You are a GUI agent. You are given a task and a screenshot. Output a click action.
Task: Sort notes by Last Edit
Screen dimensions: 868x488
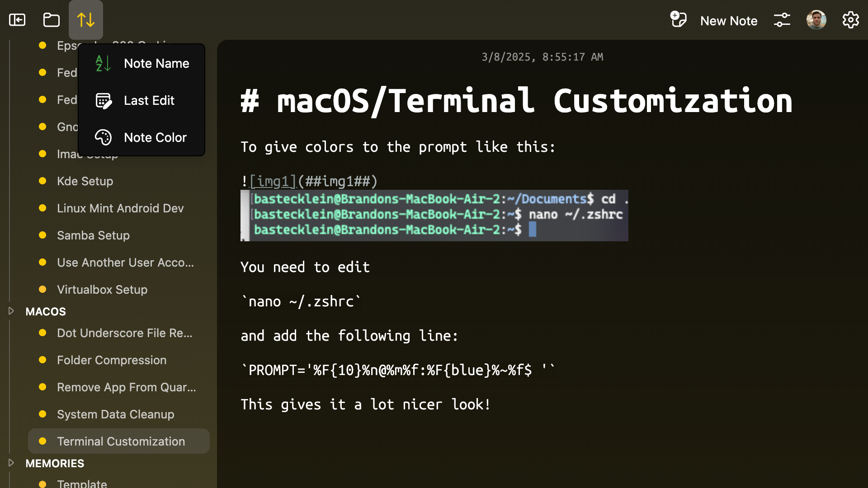(149, 100)
